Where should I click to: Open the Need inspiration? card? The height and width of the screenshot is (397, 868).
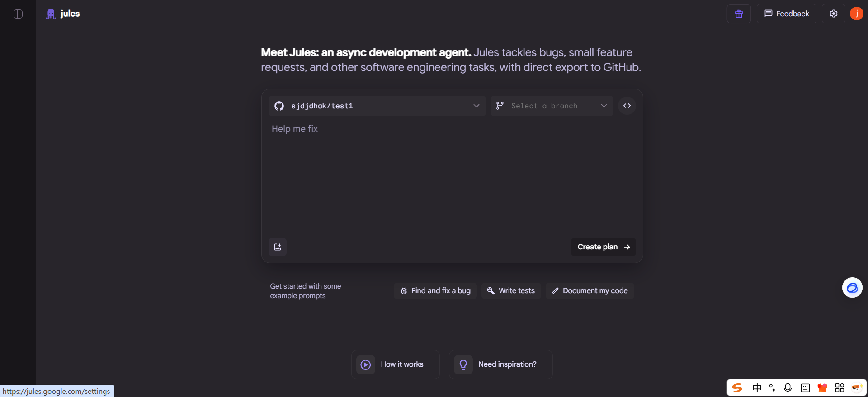(501, 364)
